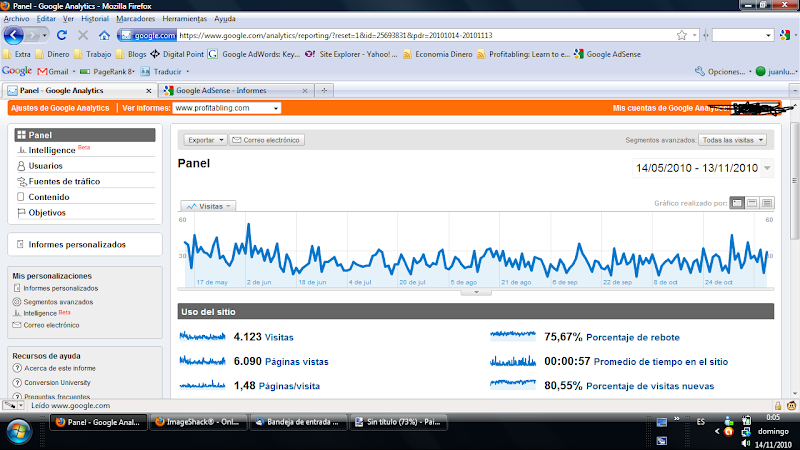This screenshot has width=800, height=450.
Task: Open Economia Dinero feed bookmark
Action: point(438,54)
